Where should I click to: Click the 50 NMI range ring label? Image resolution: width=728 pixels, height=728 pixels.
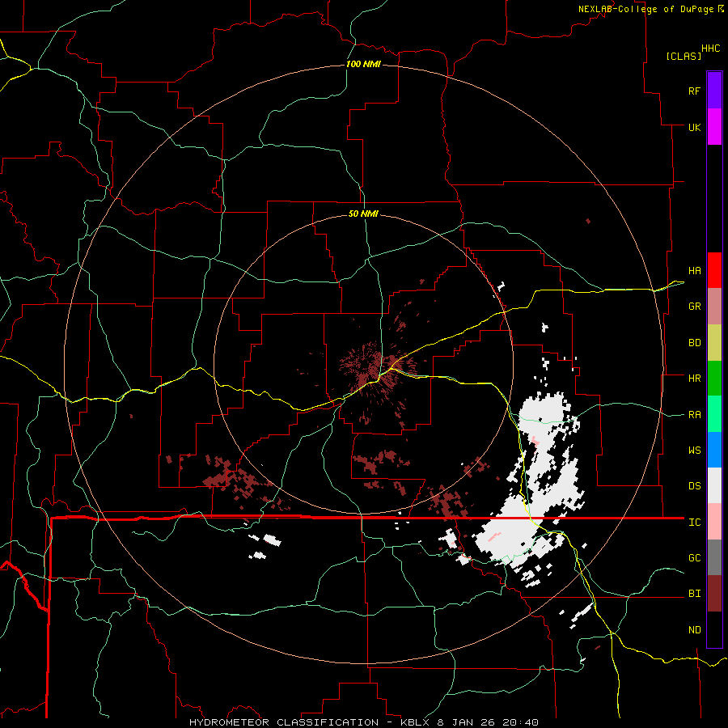(x=363, y=214)
